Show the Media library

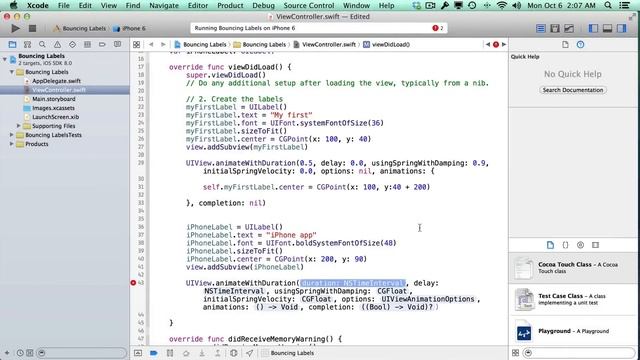[x=596, y=245]
